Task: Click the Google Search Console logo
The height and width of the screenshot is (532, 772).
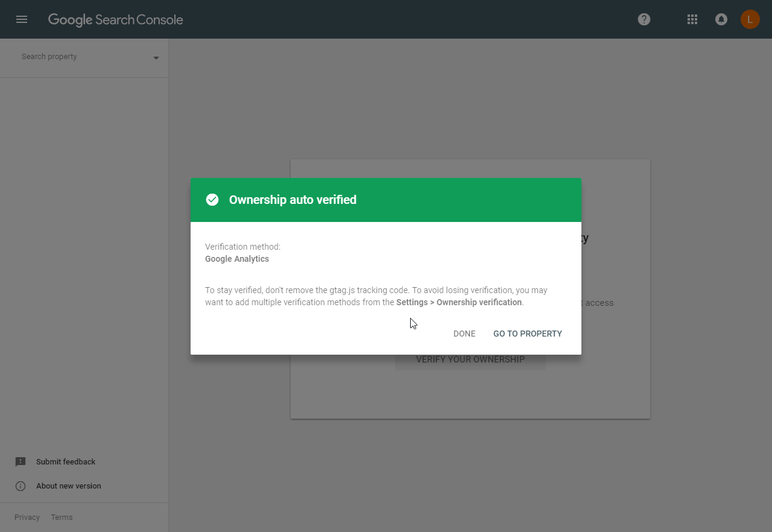Action: [116, 20]
